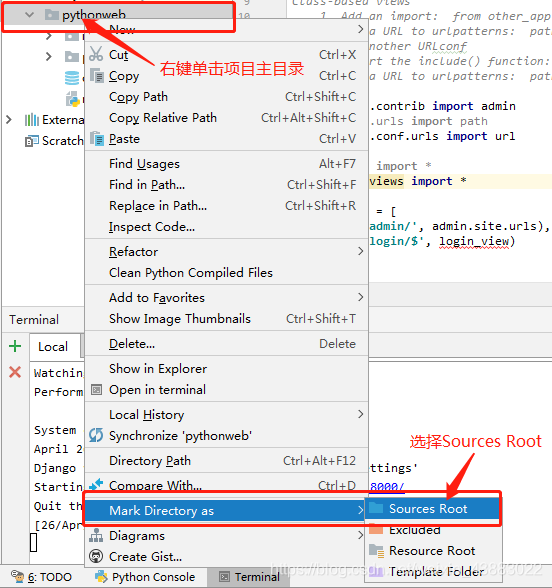Expand the second subfolder under pythonweb
The image size is (552, 588).
[x=48, y=57]
